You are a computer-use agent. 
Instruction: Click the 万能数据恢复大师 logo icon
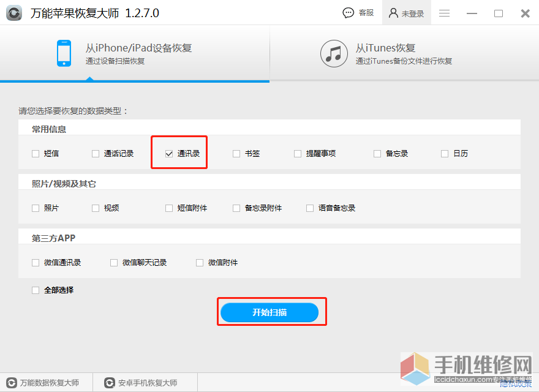[x=12, y=383]
